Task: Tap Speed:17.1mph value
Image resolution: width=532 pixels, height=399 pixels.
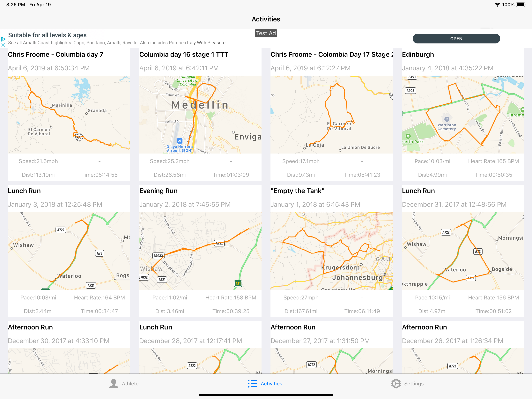Action: [x=301, y=161]
